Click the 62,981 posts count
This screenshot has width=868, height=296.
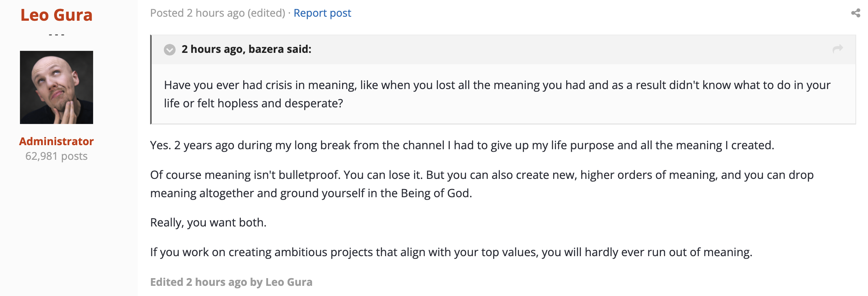[x=57, y=156]
